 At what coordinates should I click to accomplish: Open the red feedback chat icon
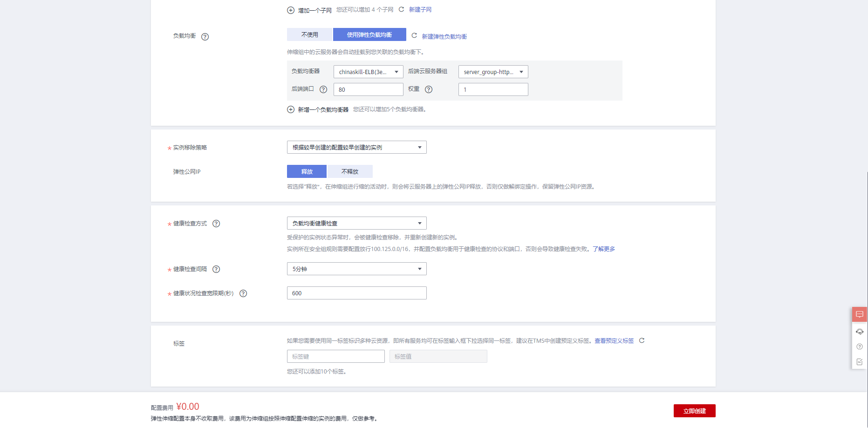coord(860,314)
